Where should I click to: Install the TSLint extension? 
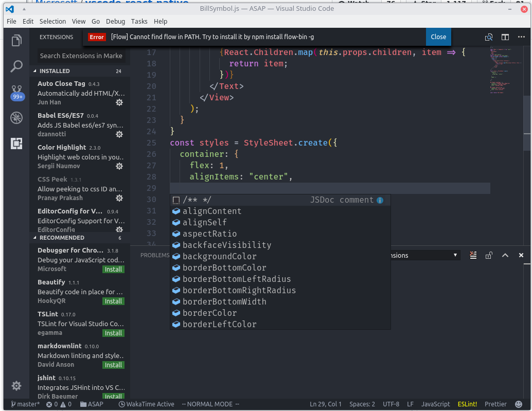point(113,333)
